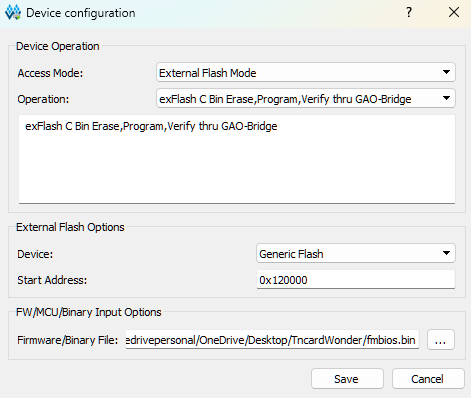Click the firmware path field ending fmbios.bin

tap(272, 340)
